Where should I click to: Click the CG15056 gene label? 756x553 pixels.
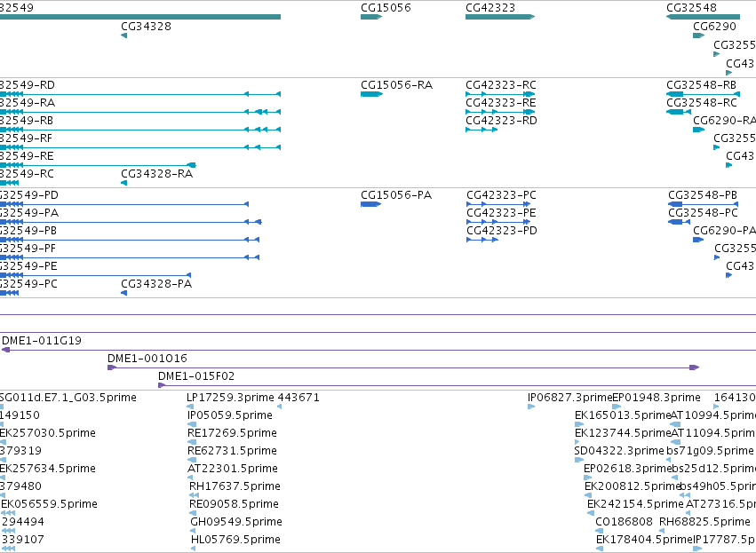click(386, 8)
